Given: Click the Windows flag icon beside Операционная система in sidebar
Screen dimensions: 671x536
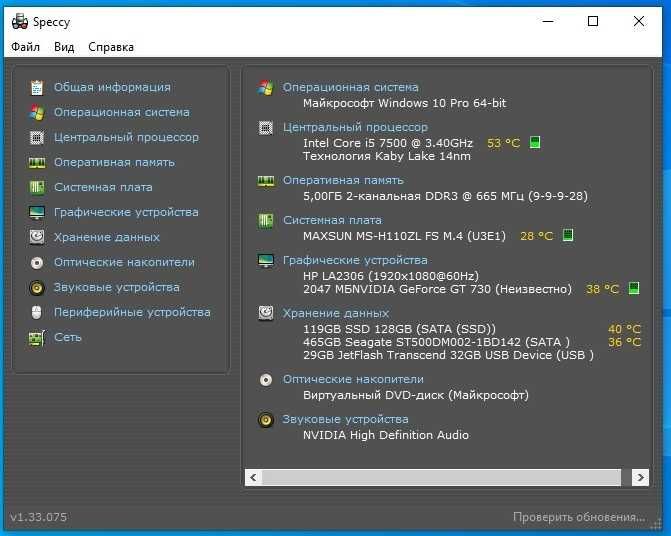Looking at the screenshot, I should click(x=37, y=113).
